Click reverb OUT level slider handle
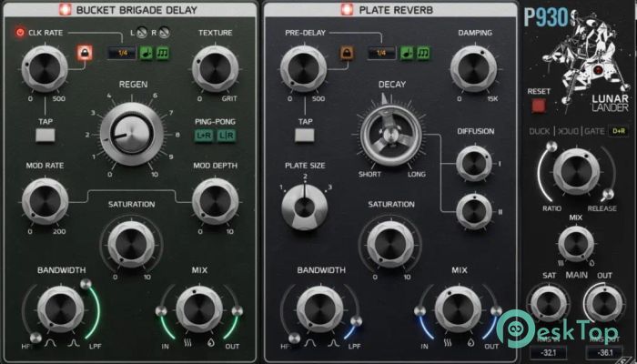 pyautogui.click(x=496, y=311)
